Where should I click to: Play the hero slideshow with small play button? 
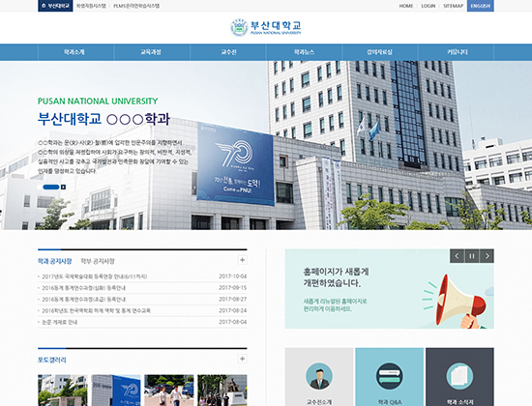[64, 187]
